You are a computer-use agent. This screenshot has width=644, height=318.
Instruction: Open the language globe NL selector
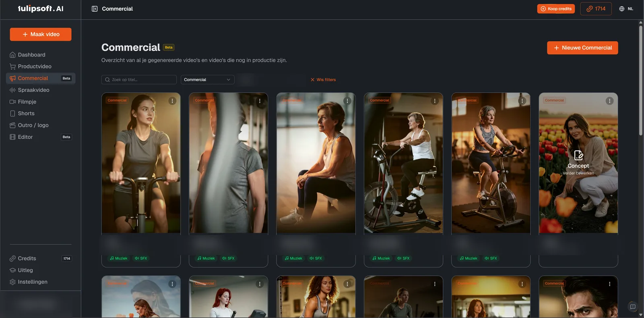tap(626, 9)
